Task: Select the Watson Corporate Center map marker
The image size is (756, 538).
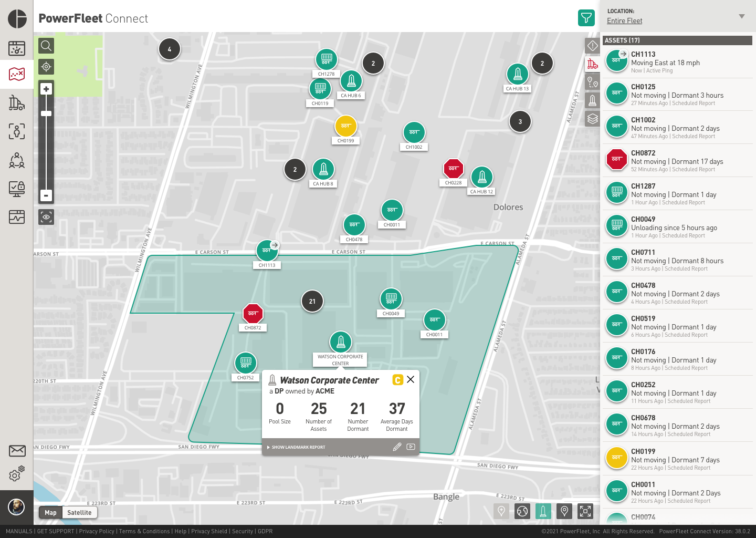Action: tap(341, 342)
